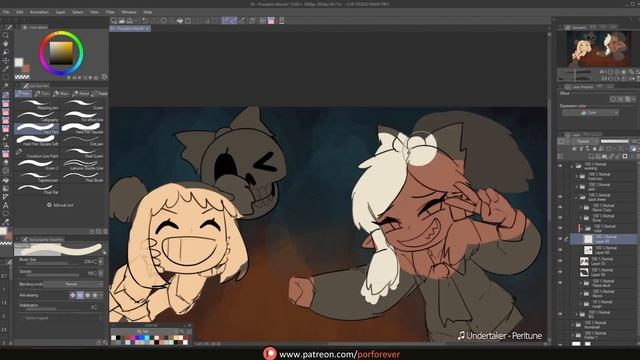Click the Redo arrow in toolbar

coord(153,20)
